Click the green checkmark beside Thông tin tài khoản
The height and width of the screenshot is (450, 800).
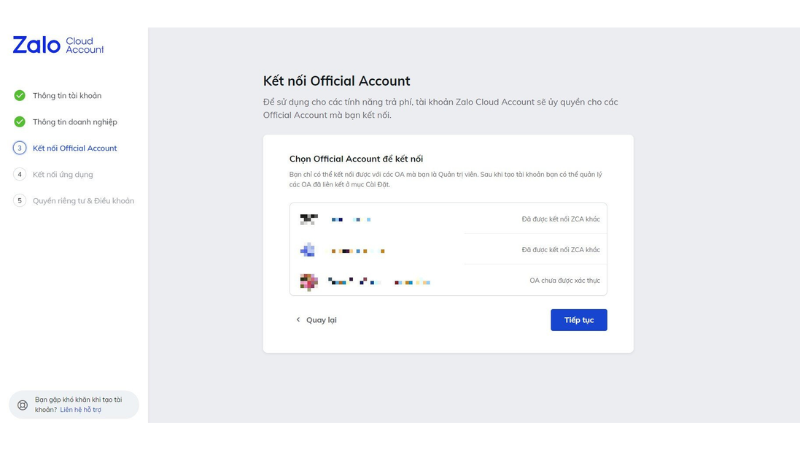click(19, 96)
